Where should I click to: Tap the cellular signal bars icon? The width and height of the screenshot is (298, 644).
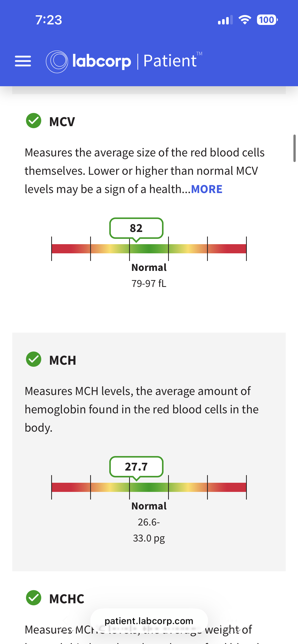[225, 20]
